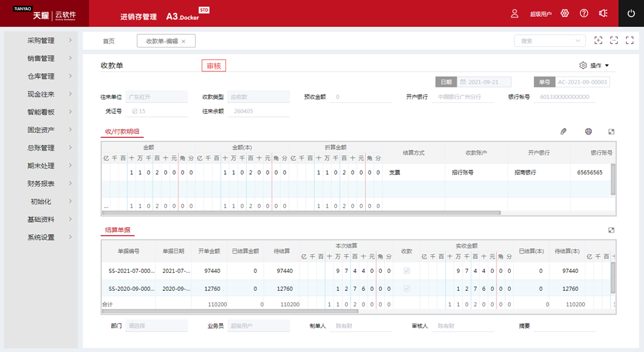Open settings gear in top header
The image size is (644, 352).
pos(565,13)
